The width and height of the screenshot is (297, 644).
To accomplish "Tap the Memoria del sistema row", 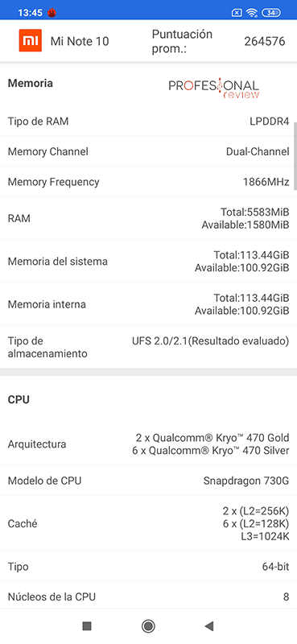I will tap(148, 261).
